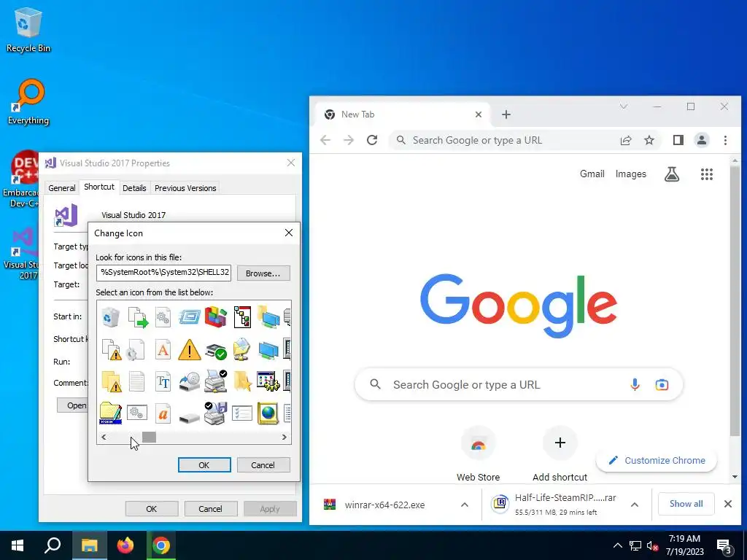The height and width of the screenshot is (560, 747).
Task: Select the folder with pencil icon
Action: point(111,413)
